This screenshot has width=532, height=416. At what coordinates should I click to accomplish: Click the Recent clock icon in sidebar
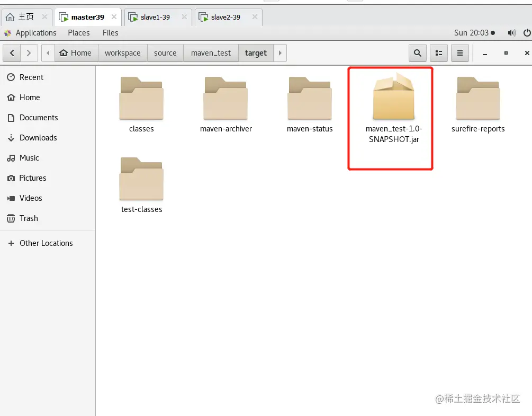pos(11,77)
